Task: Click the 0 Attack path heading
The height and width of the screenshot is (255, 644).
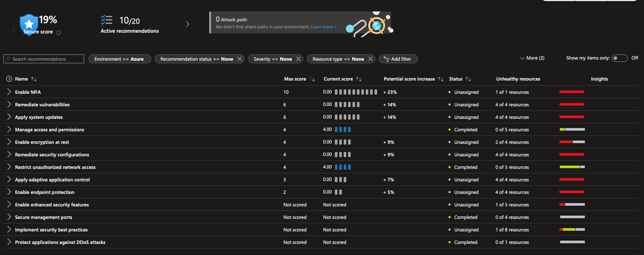Action: tap(231, 19)
